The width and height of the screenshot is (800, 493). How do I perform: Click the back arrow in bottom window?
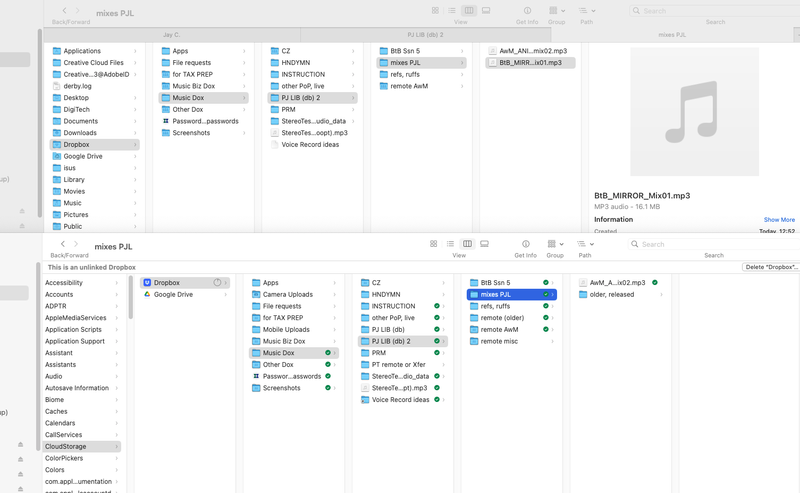point(62,244)
